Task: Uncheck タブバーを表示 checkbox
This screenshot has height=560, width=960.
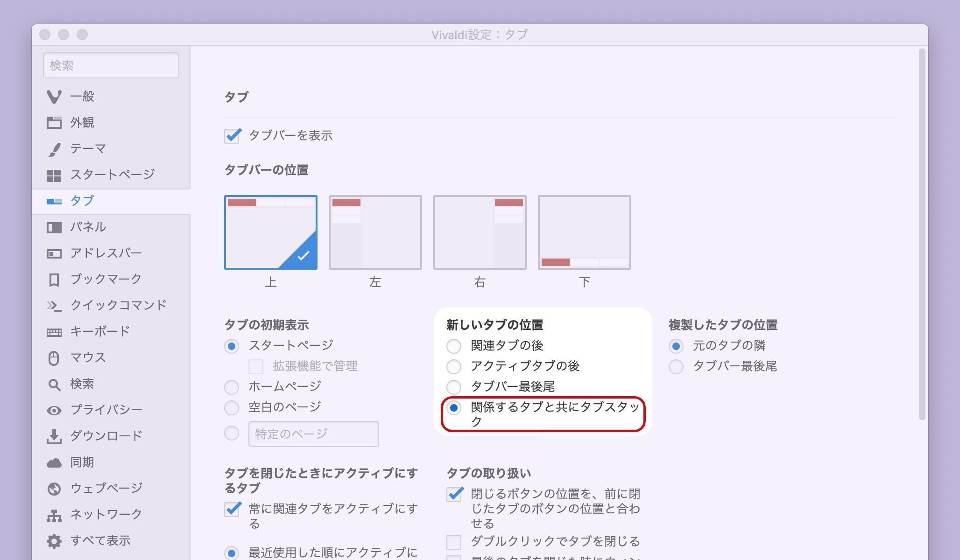Action: coord(232,136)
